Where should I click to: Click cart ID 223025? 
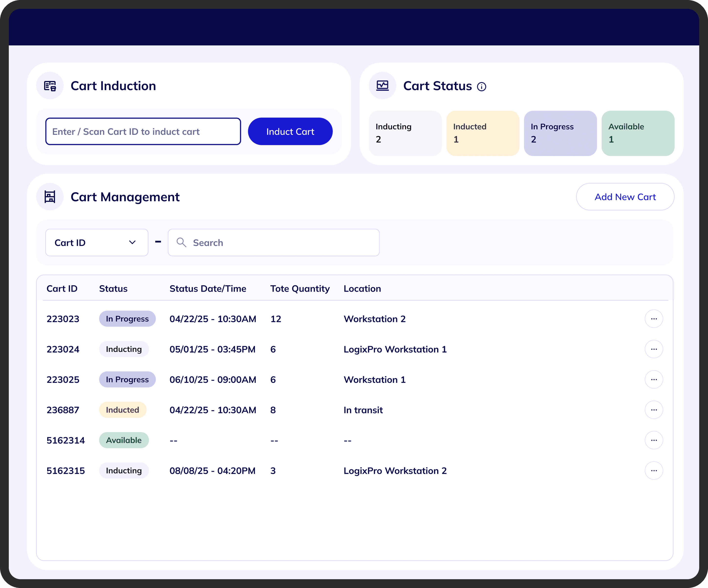click(63, 380)
